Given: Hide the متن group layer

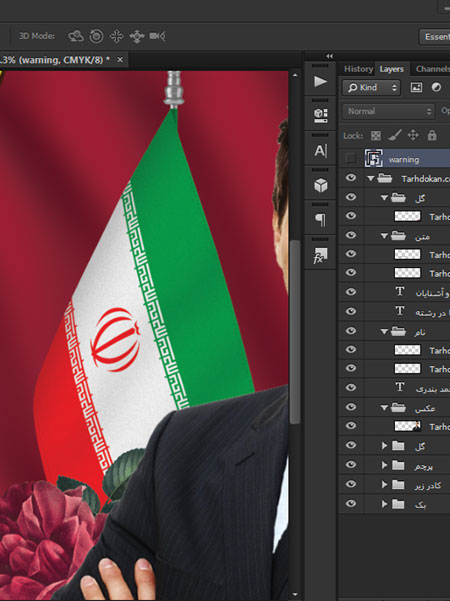Looking at the screenshot, I should 351,235.
